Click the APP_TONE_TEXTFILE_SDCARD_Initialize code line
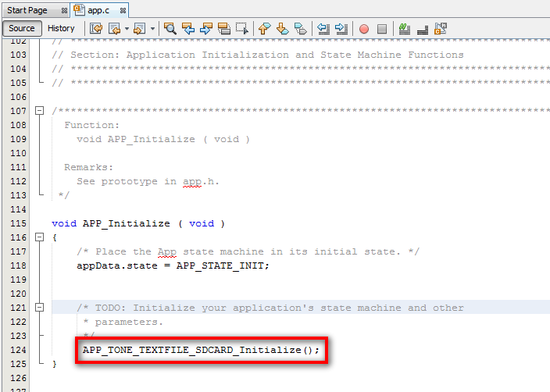The image size is (550, 392). click(x=201, y=350)
